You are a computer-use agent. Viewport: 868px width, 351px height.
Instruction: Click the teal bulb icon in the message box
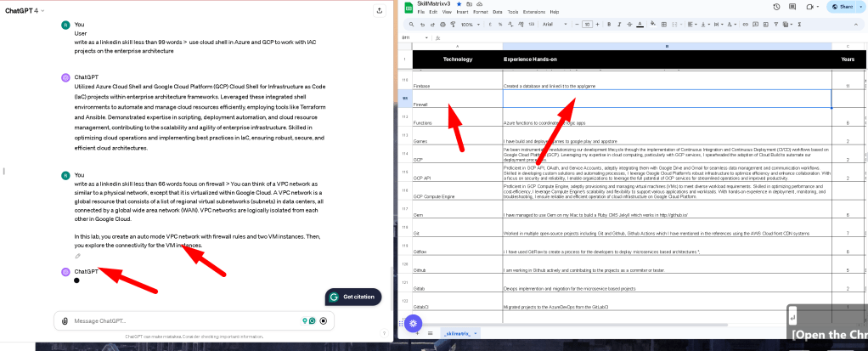tap(304, 320)
